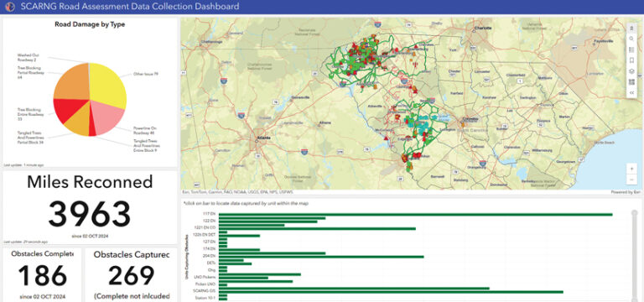Open the Powered by Esri link
Image resolution: width=644 pixels, height=302 pixels.
pyautogui.click(x=625, y=192)
